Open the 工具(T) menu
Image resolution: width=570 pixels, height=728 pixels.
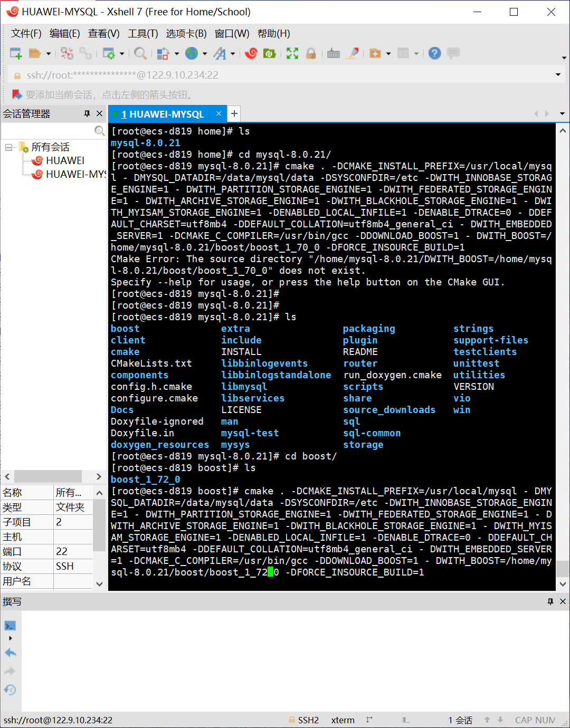click(143, 34)
